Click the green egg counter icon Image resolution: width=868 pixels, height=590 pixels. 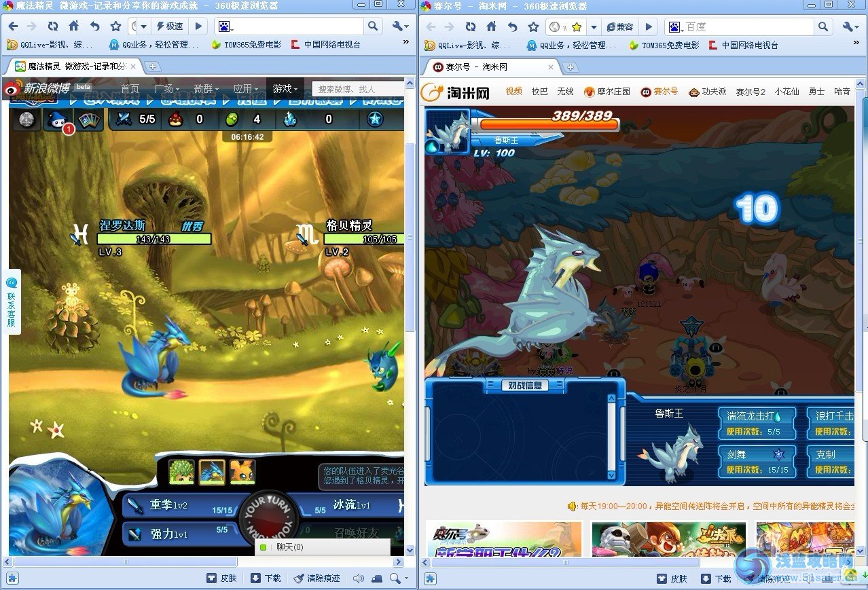pos(232,119)
